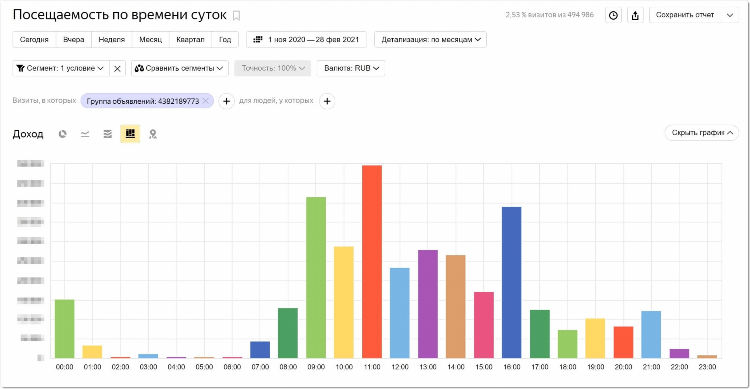Open the Сравнить сегменты dropdown
This screenshot has height=389, width=750.
tap(180, 68)
